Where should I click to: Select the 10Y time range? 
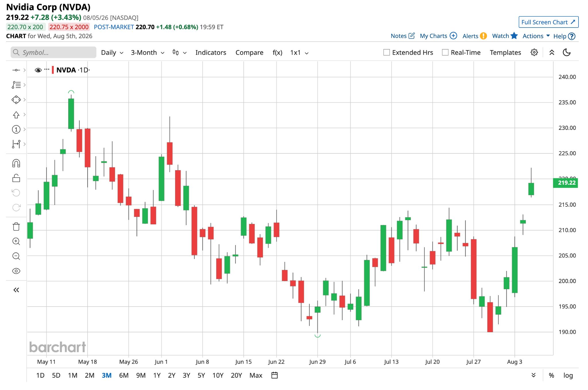[218, 375]
